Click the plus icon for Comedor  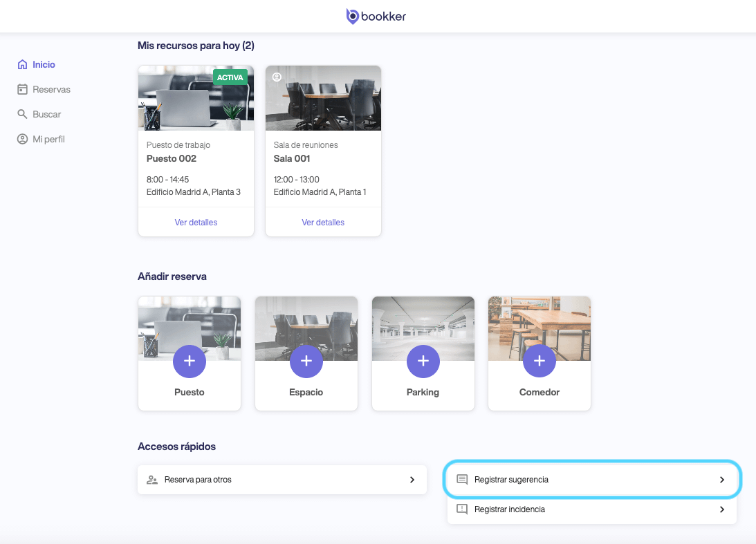540,361
